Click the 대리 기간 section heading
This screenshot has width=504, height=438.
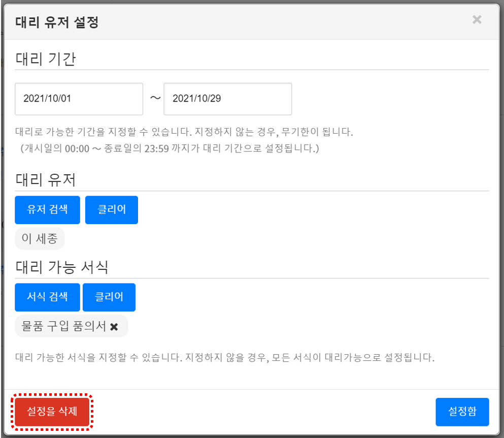pos(46,59)
